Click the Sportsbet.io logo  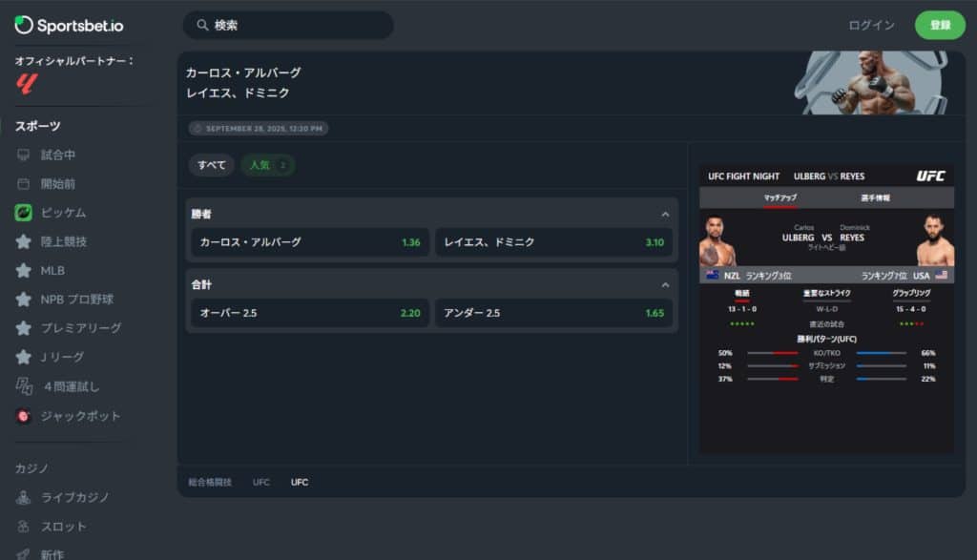[x=69, y=26]
